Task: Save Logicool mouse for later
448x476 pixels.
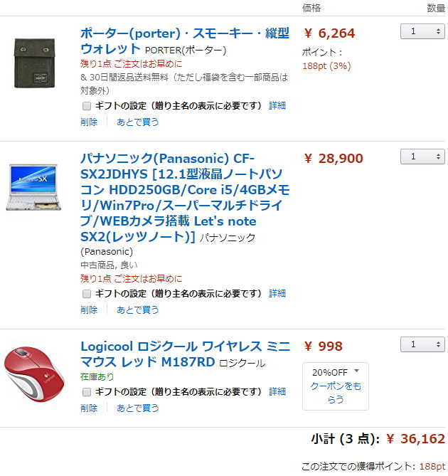Action: tap(138, 408)
